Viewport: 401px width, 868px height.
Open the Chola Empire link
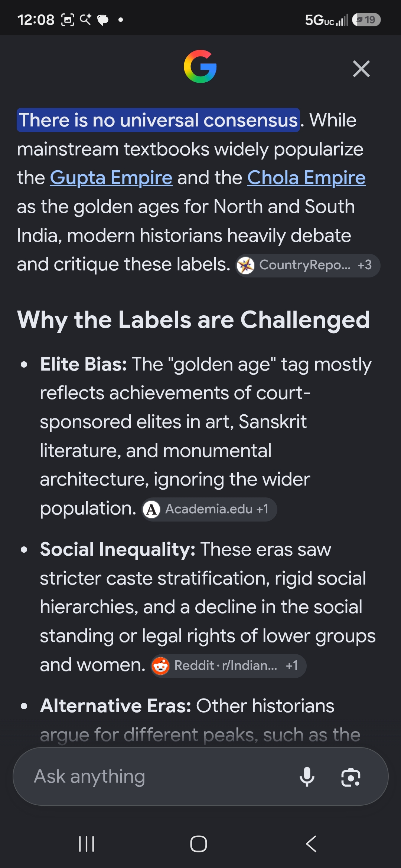[x=306, y=178]
